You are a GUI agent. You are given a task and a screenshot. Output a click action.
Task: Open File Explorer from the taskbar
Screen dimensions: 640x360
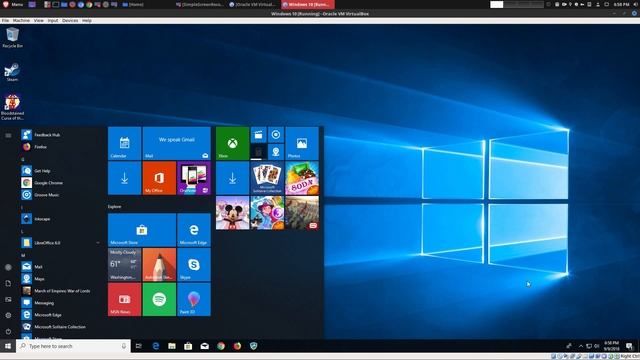click(x=172, y=346)
